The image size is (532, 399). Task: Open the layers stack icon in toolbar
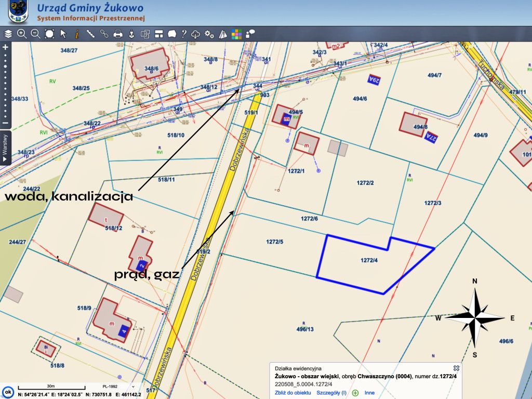coord(8,34)
